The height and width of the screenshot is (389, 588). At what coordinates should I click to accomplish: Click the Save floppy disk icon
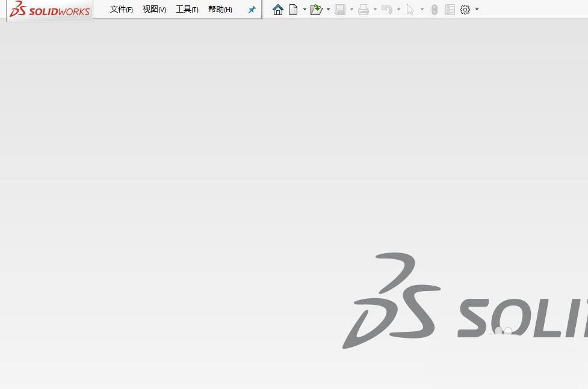pyautogui.click(x=340, y=10)
